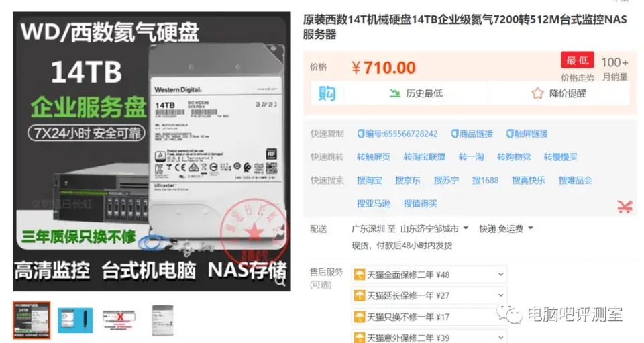
Task: Click the copy icon before 商品链接
Action: [x=455, y=134]
